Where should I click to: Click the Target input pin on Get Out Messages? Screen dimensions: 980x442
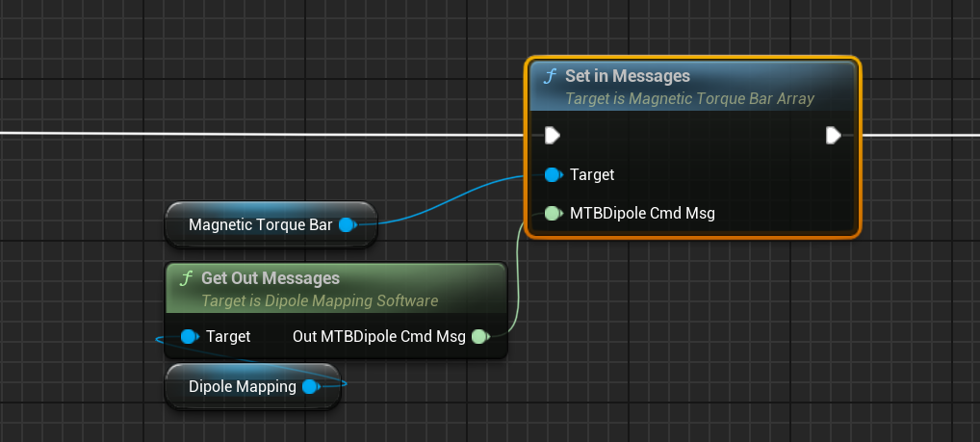click(x=190, y=336)
